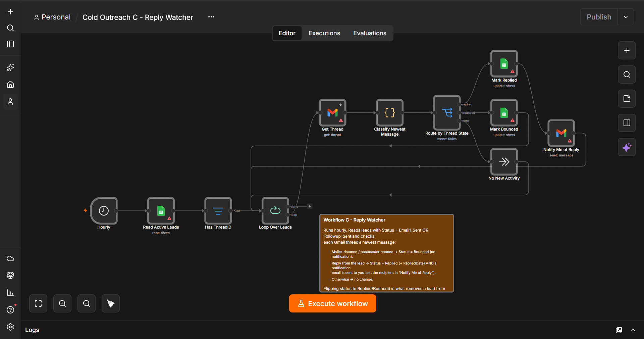This screenshot has height=339, width=644.
Task: Add a node with the canvas plus button
Action: [627, 50]
